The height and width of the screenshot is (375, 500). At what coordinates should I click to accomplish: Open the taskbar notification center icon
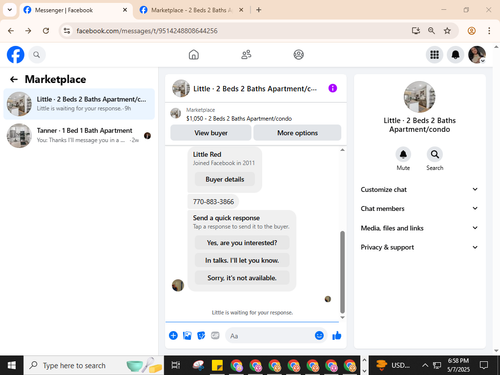[x=484, y=365]
